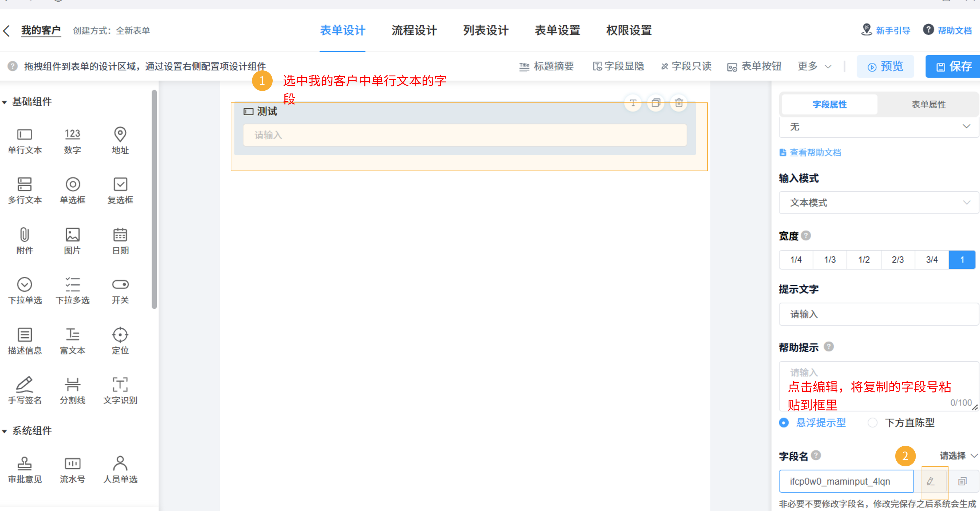Open 帮助文档 help link in header

pyautogui.click(x=947, y=30)
